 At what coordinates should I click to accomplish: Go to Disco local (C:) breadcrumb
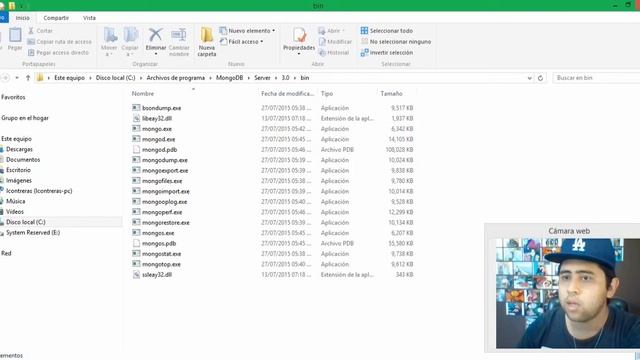tap(116, 78)
